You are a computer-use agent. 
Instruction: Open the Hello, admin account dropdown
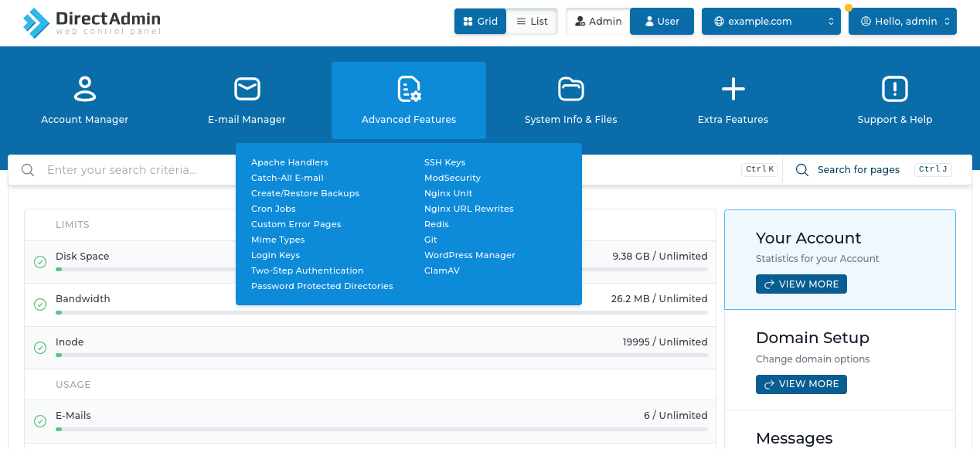tap(902, 22)
